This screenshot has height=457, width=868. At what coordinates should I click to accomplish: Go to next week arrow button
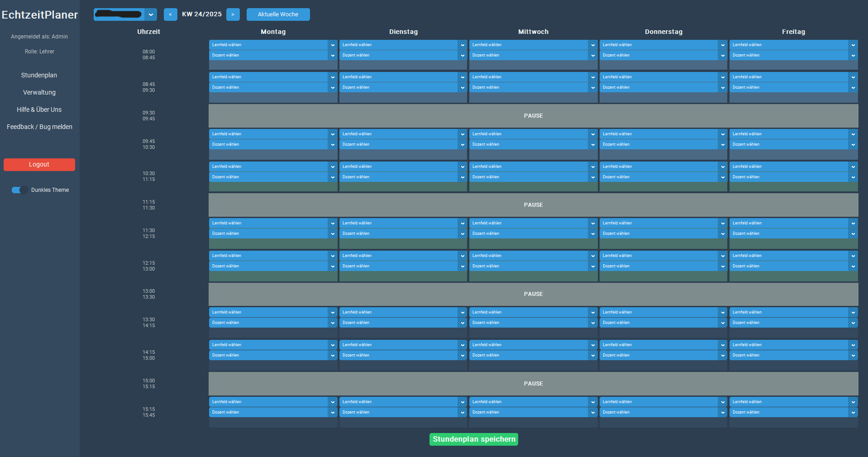pyautogui.click(x=233, y=14)
